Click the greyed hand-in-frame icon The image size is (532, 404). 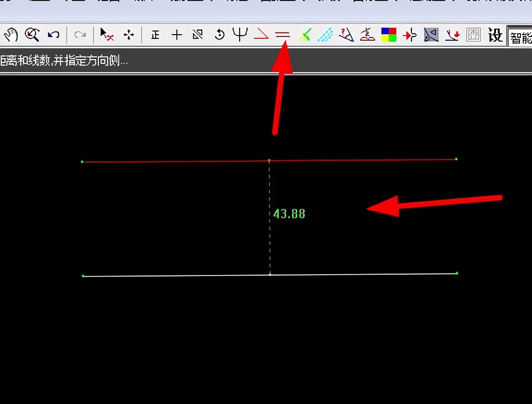pyautogui.click(x=473, y=35)
